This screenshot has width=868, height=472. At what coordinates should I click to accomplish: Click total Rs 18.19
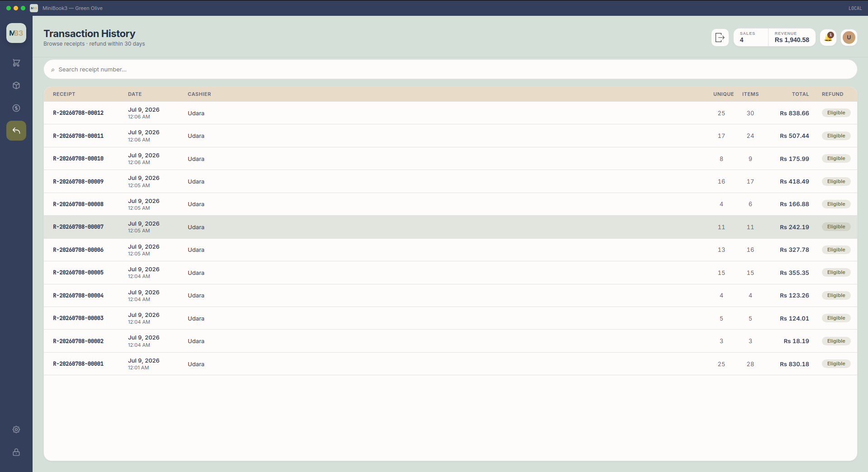pyautogui.click(x=797, y=341)
